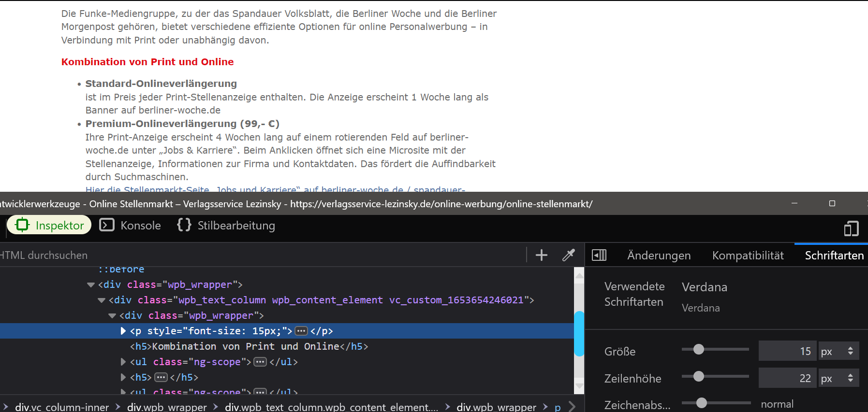This screenshot has height=412, width=868.
Task: Select the Inspektor tool tab
Action: 49,226
